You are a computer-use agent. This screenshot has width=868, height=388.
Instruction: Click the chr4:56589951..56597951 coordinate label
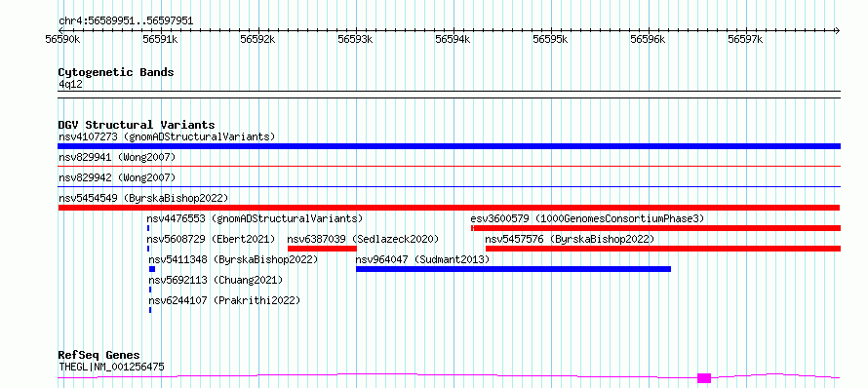(x=126, y=21)
